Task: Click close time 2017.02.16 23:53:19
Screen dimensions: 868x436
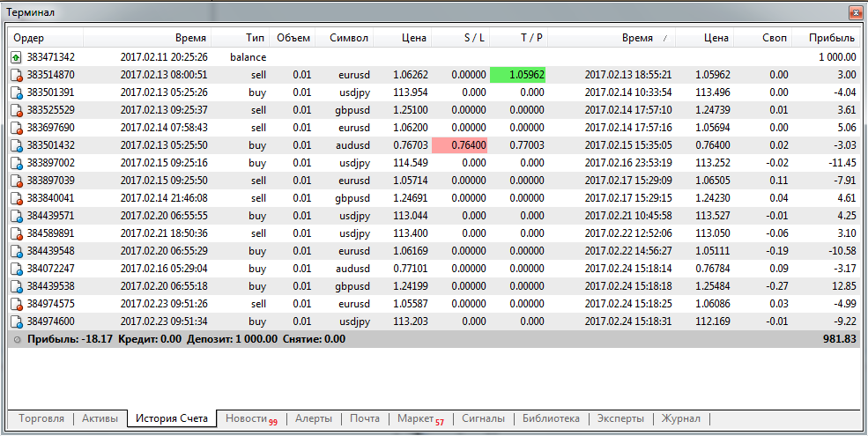Action: pos(628,163)
